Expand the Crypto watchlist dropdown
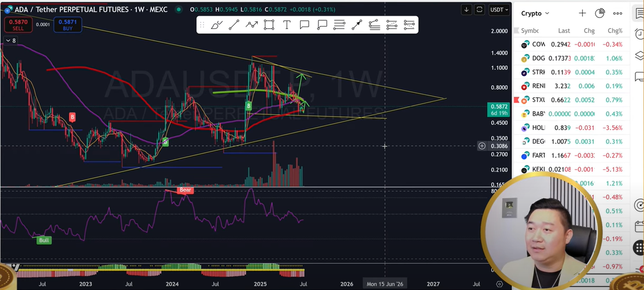The image size is (644, 290). point(535,13)
